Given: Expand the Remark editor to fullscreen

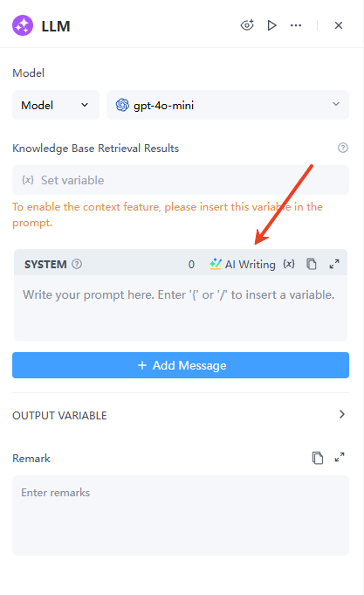Looking at the screenshot, I should (x=340, y=458).
